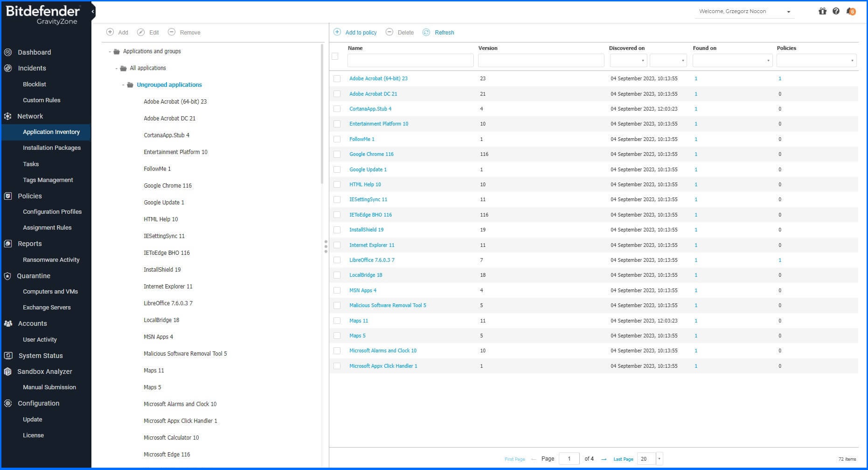The width and height of the screenshot is (868, 470).
Task: Open the Welcome, Grzegorz Nocon user dropdown
Action: (745, 12)
